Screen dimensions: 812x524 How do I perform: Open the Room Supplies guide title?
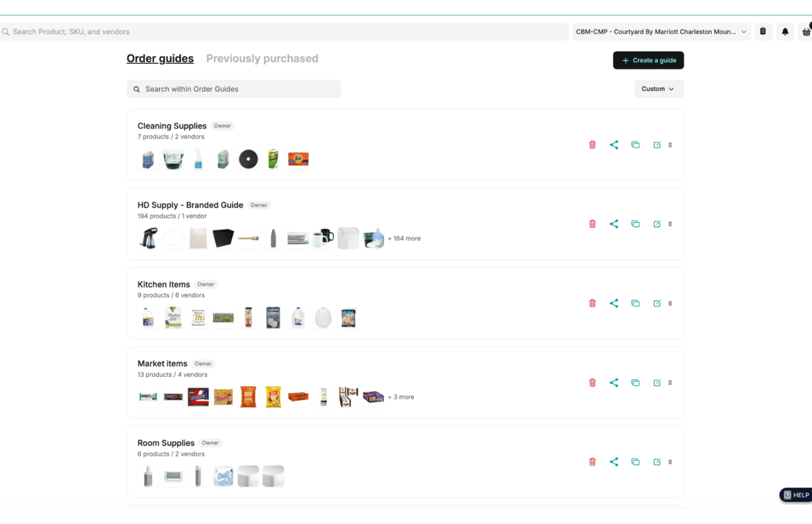166,443
